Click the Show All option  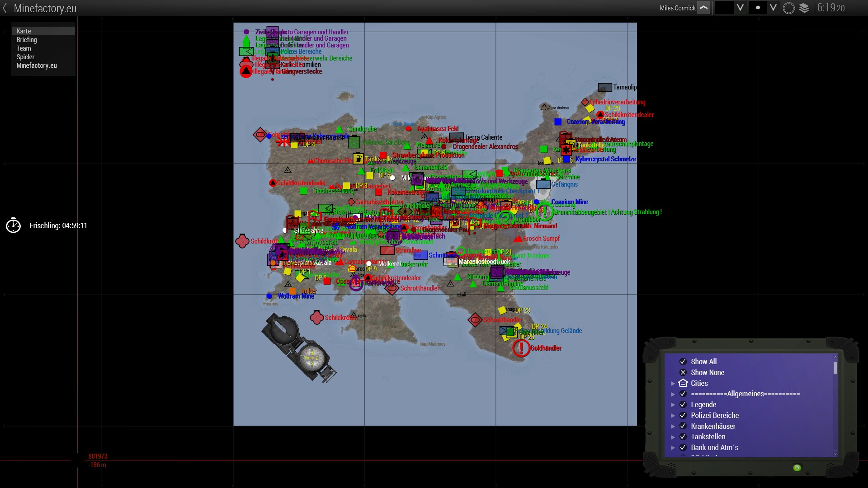tap(703, 361)
